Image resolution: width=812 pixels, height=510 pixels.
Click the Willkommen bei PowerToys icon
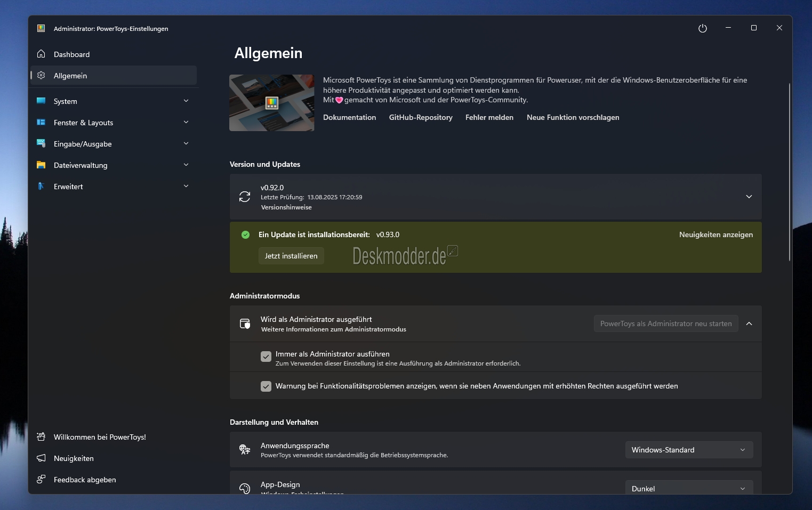tap(41, 436)
